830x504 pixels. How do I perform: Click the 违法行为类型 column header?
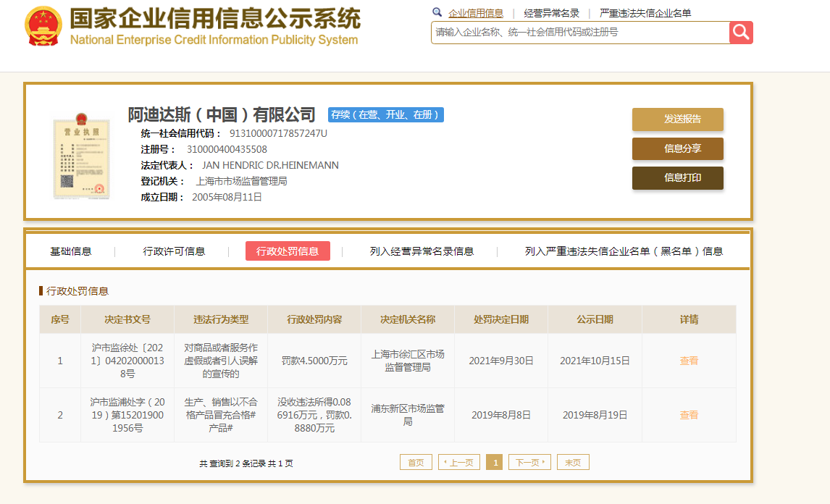(221, 319)
